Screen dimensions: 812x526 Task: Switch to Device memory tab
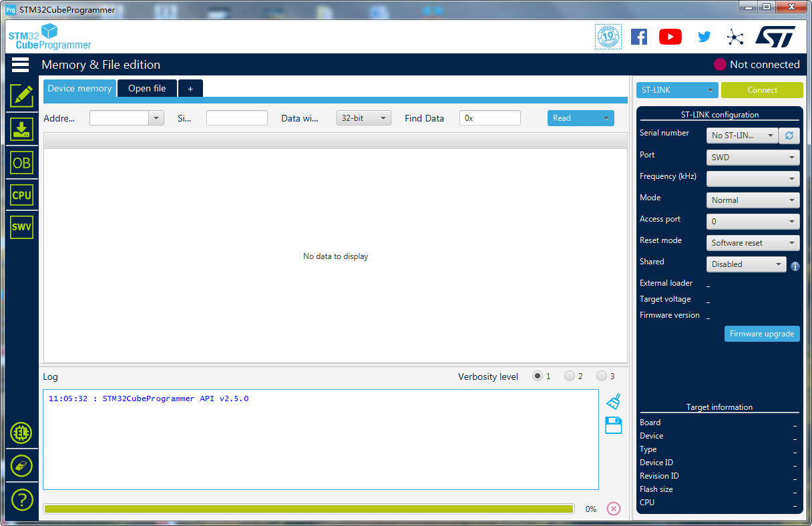click(x=79, y=88)
